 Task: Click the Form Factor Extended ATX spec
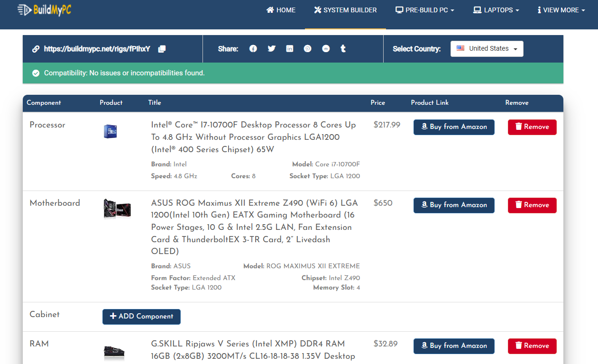(193, 278)
